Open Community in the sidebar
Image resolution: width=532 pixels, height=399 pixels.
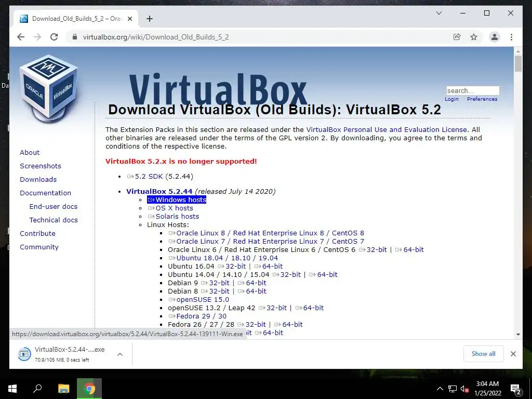pos(39,247)
